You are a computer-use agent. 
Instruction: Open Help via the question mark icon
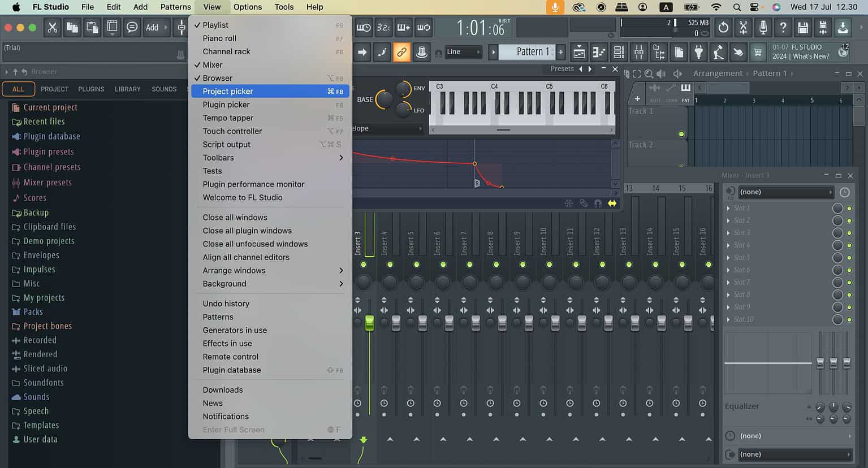click(x=783, y=27)
